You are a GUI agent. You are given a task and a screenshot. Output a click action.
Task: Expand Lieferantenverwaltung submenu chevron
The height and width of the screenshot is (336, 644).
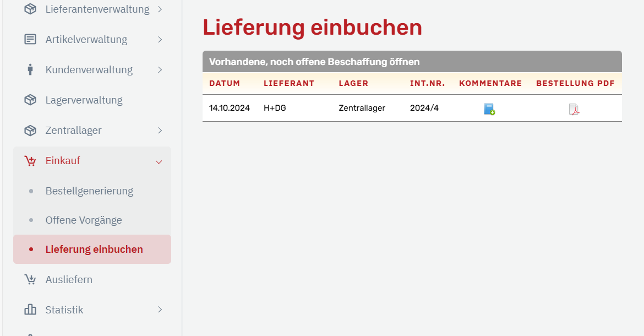pos(160,9)
